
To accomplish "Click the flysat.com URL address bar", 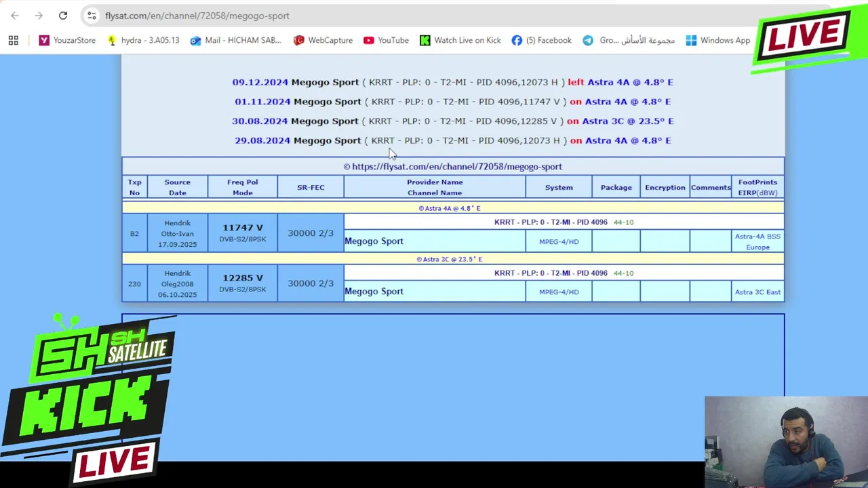I will pos(197,16).
